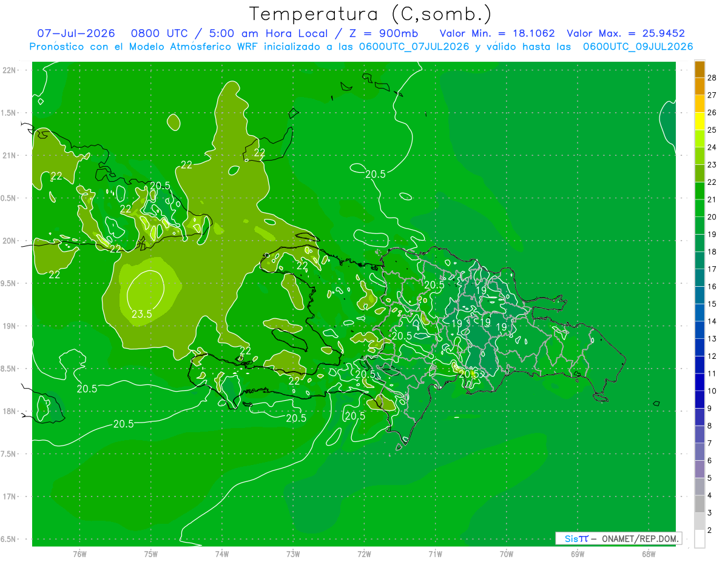
Task: Click the yellow swatch between colorbar labels 25 and 26
Action: 699,121
